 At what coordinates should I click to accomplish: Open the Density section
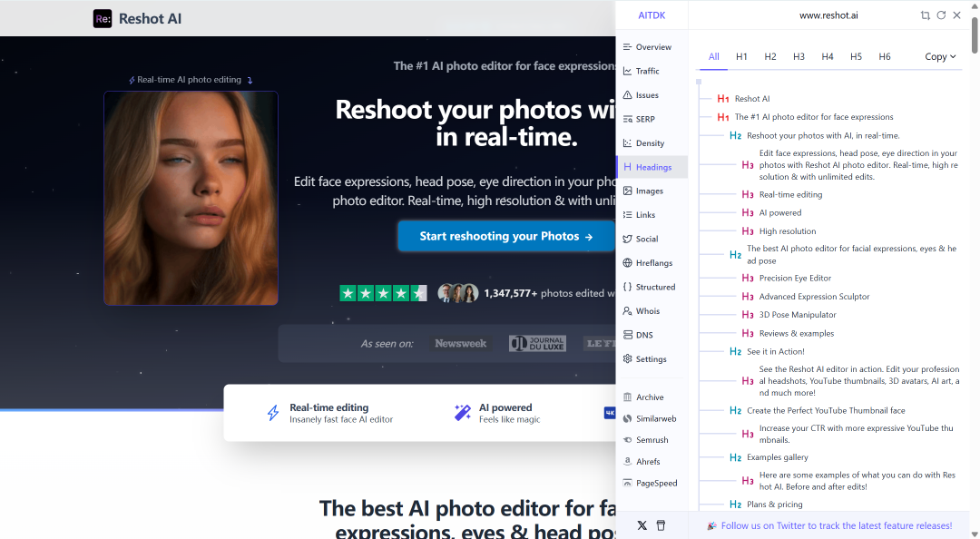(x=652, y=143)
